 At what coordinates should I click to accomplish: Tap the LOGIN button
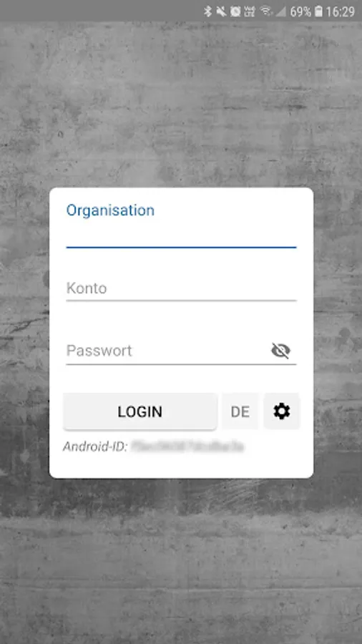pyautogui.click(x=140, y=411)
